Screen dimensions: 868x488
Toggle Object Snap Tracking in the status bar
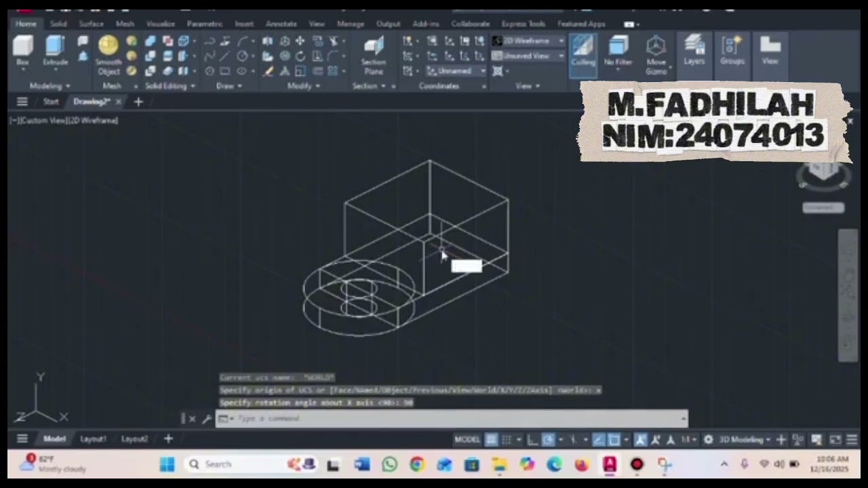[x=598, y=439]
